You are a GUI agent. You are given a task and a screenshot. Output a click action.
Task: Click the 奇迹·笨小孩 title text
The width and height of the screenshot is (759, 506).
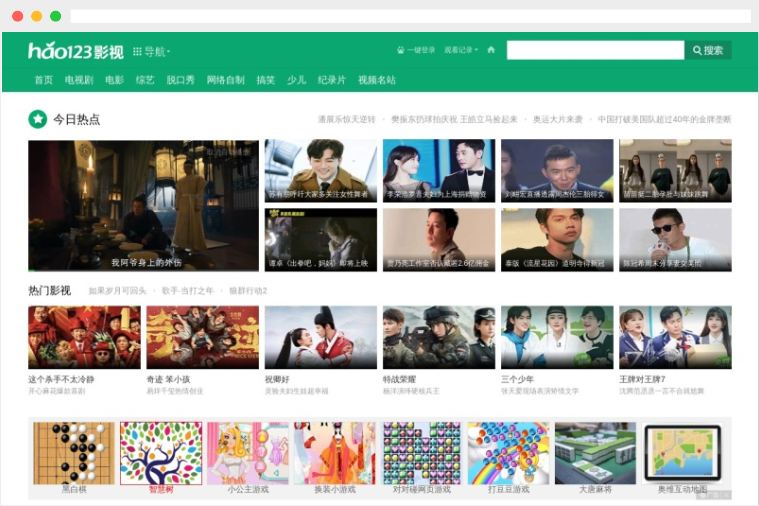[168, 379]
